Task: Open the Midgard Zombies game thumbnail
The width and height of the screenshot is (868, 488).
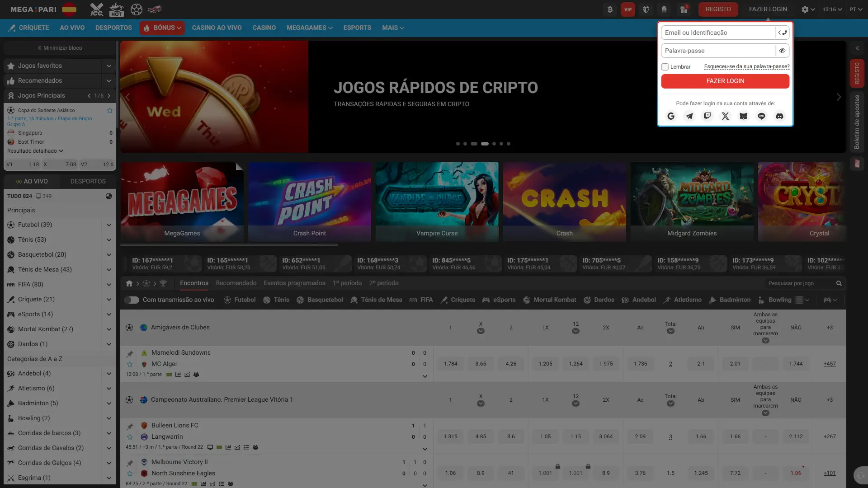Action: 692,202
